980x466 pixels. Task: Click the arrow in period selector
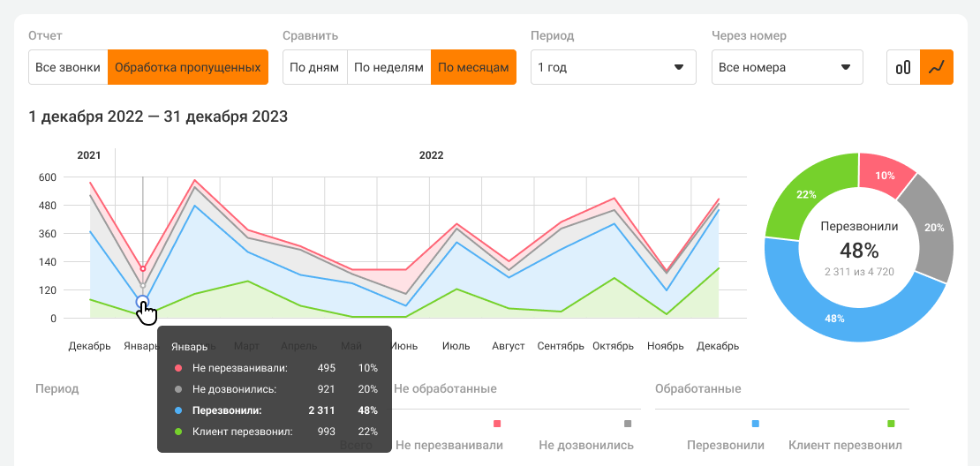click(679, 67)
